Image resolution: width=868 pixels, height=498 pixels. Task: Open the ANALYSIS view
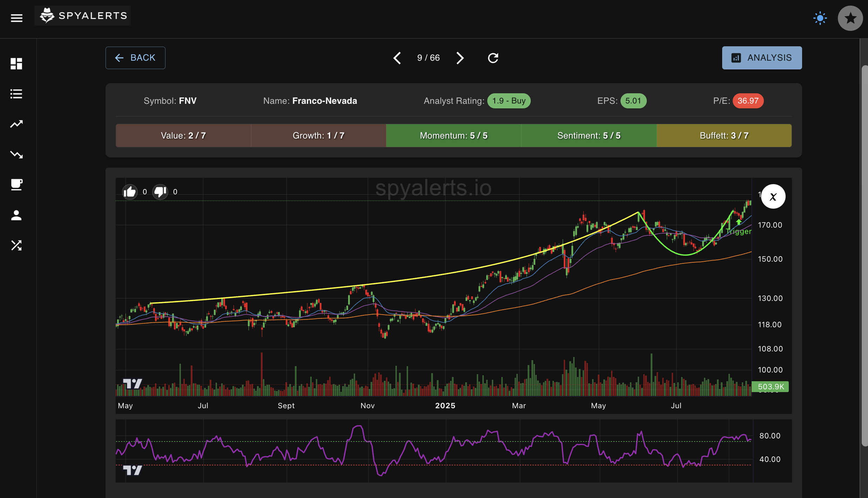[761, 58]
